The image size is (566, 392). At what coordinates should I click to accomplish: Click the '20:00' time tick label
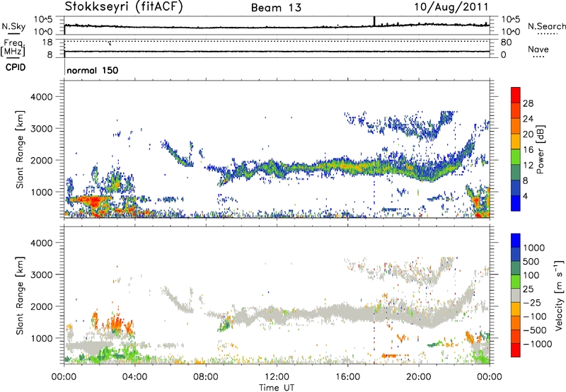tap(419, 377)
